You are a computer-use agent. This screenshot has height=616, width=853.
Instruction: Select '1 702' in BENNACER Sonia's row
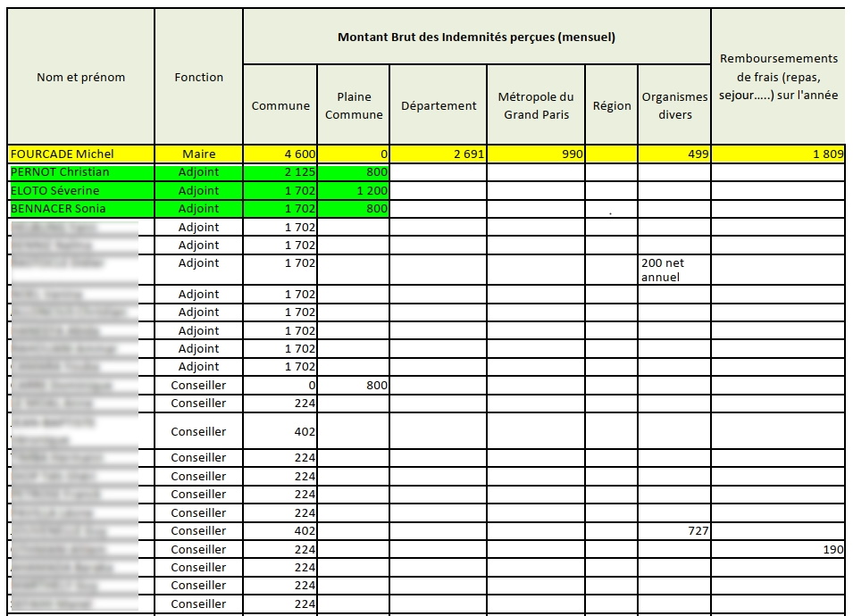click(x=280, y=209)
